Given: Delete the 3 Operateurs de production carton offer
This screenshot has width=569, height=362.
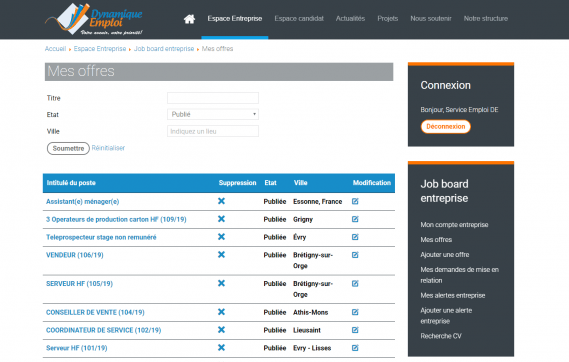Looking at the screenshot, I should click(221, 219).
